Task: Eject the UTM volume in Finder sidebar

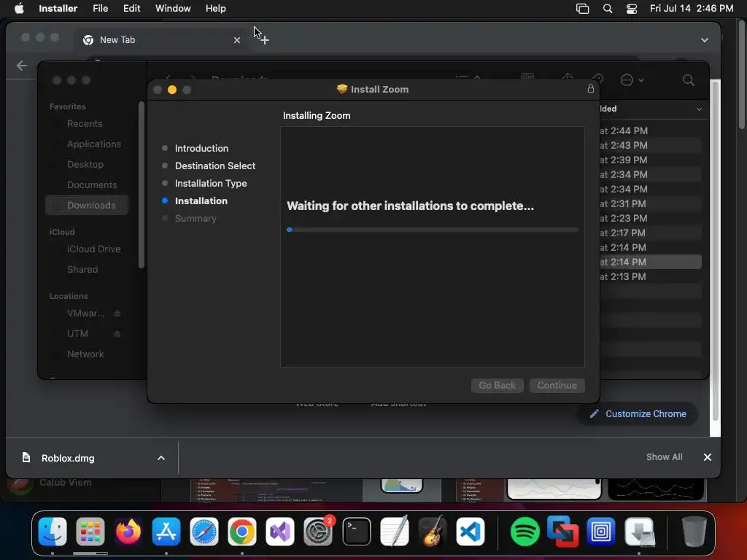Action: 117,333
